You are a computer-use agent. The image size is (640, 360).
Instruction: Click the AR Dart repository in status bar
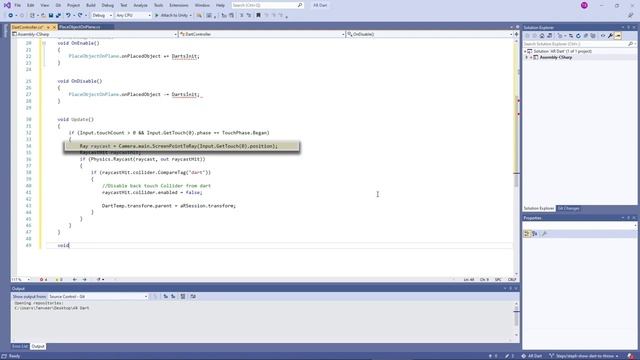point(532,356)
